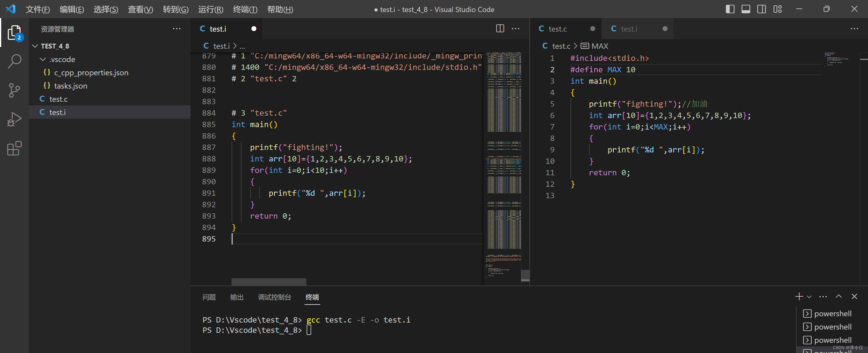868x353 pixels.
Task: Open the Run and Debug view icon
Action: click(14, 119)
